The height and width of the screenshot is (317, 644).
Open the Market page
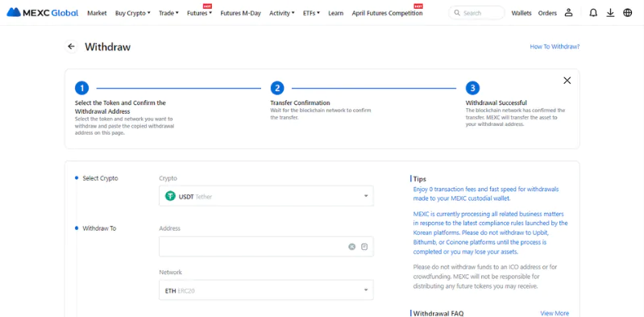[x=97, y=13]
